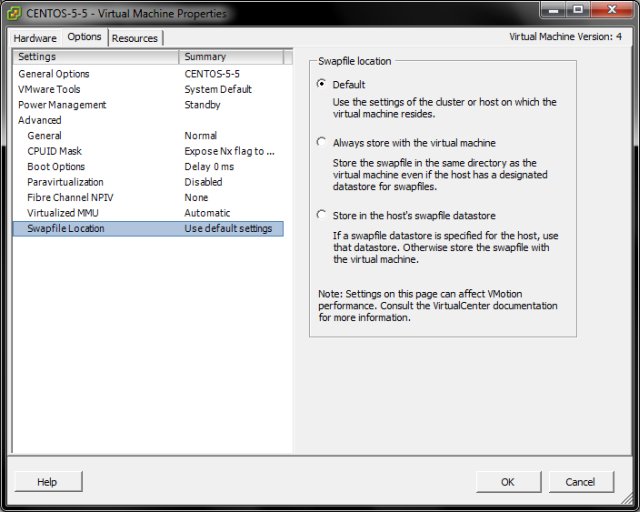This screenshot has height=512, width=640.
Task: Select the Default swapfile location radio button
Action: click(x=322, y=84)
